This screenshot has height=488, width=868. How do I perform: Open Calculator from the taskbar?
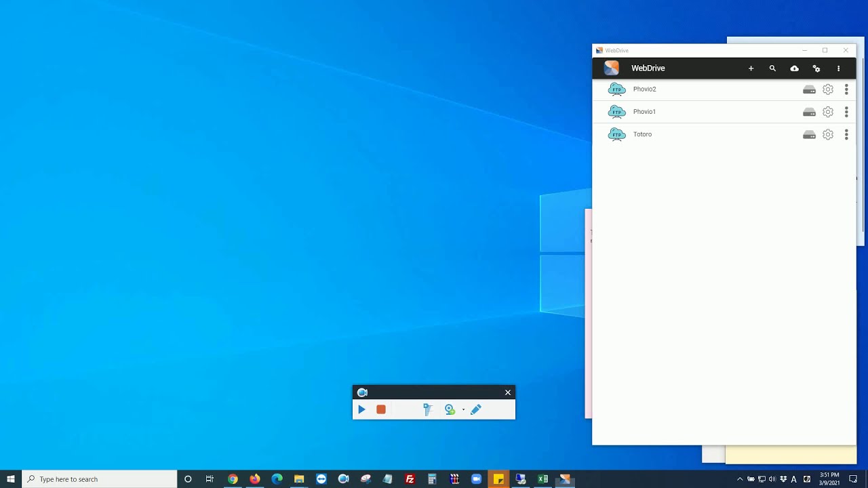coord(432,479)
